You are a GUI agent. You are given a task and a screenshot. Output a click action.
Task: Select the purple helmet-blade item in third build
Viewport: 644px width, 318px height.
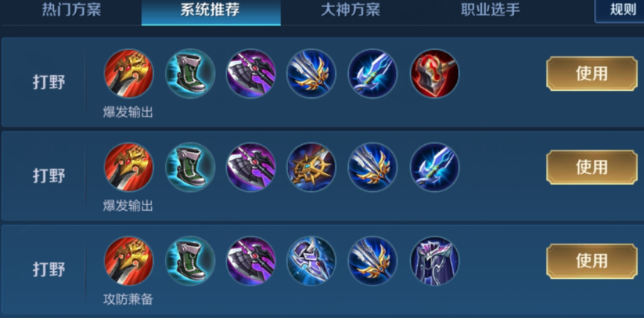coord(311,261)
